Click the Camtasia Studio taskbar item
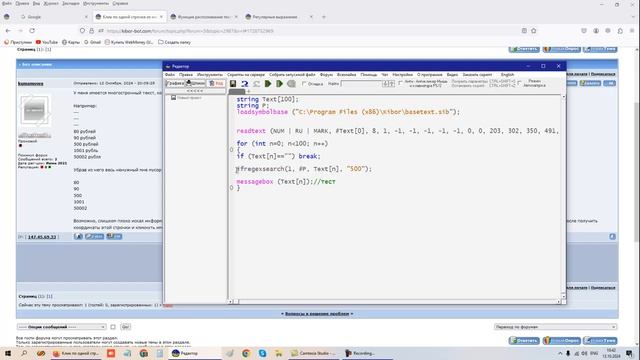The image size is (640, 360). pos(313,353)
